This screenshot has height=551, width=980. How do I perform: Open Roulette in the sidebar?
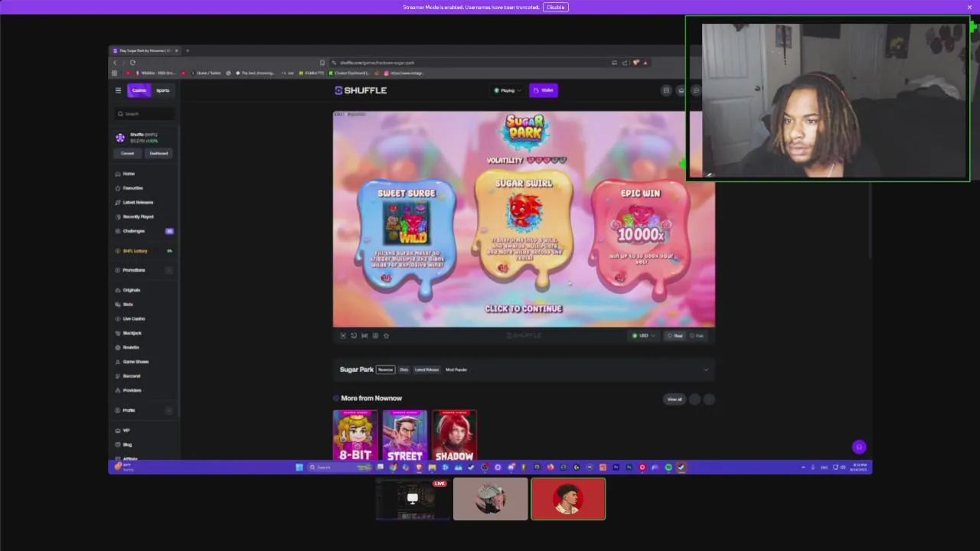coord(131,347)
